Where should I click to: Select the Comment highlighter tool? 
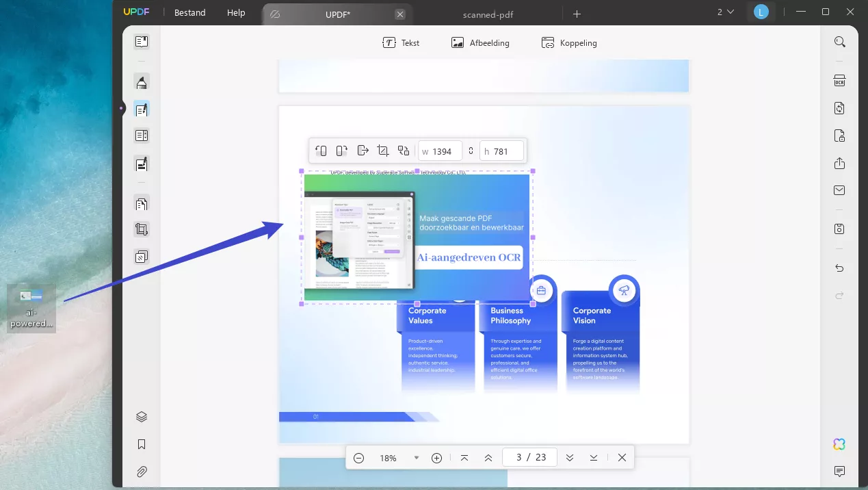coord(142,83)
